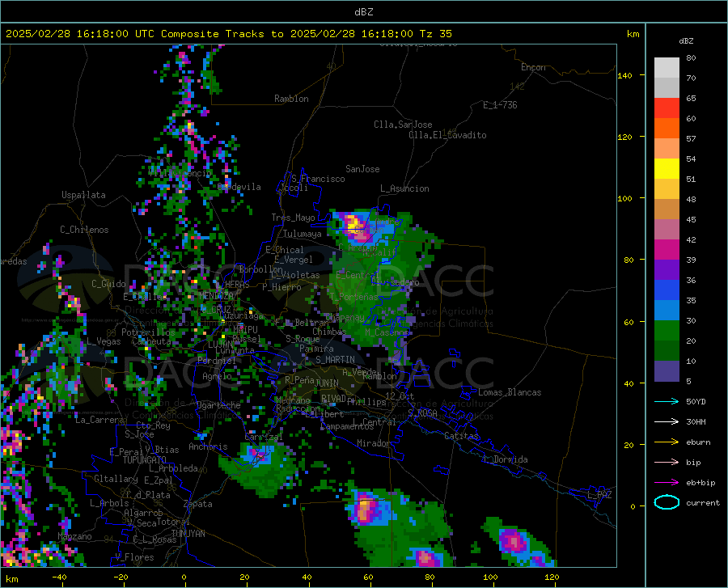The height and width of the screenshot is (588, 728).
Task: Pick the bright green 20–30 dBZ swatch
Action: pos(667,331)
